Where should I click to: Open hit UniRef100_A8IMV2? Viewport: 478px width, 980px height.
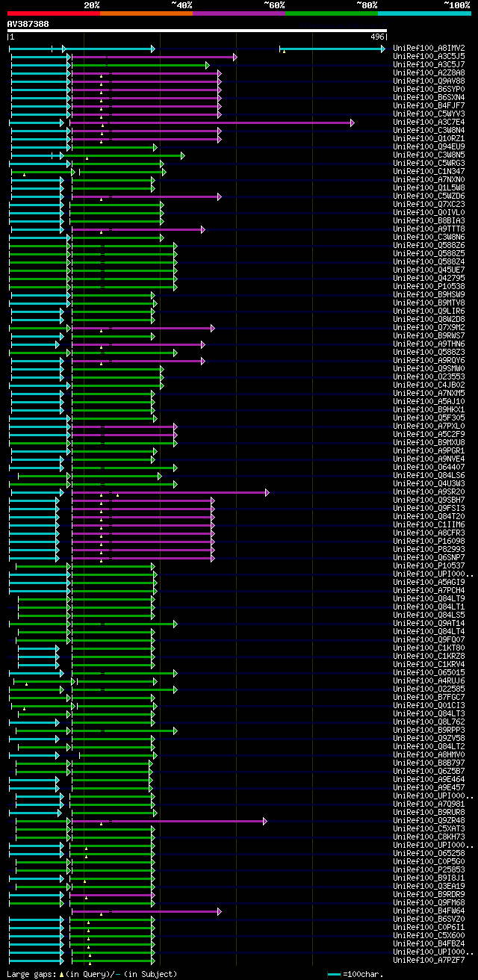(x=430, y=48)
